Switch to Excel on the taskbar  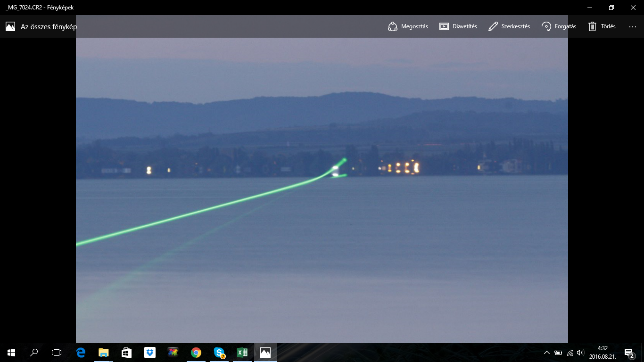(x=242, y=352)
